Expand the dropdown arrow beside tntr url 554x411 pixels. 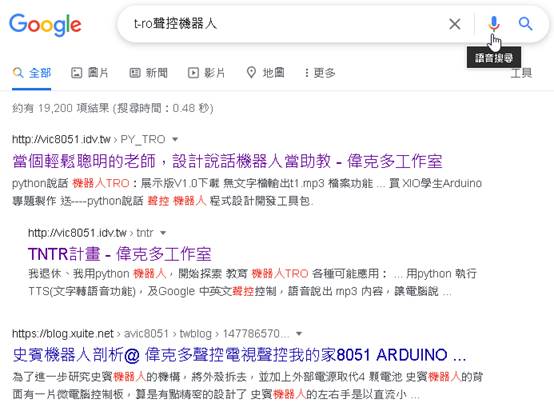(x=163, y=233)
